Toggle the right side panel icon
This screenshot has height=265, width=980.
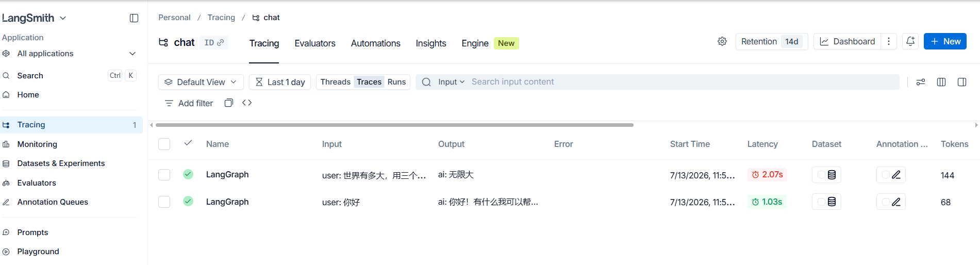coord(962,82)
